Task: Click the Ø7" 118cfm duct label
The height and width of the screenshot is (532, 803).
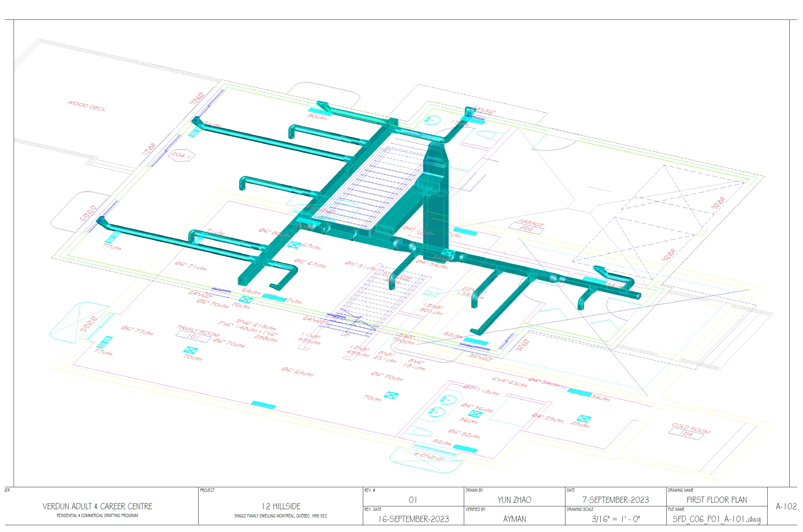Action: (x=481, y=391)
